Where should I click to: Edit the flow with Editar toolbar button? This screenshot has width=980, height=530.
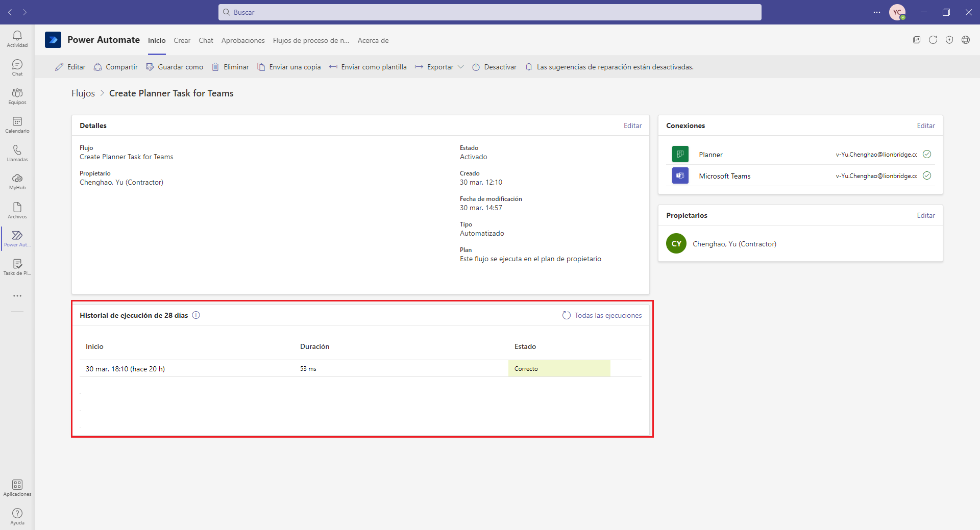(x=70, y=67)
